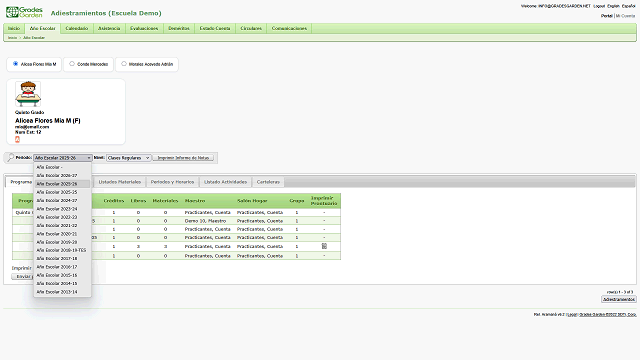Image resolution: width=640 pixels, height=360 pixels.
Task: Open the Mi Cuenta link
Action: point(625,16)
